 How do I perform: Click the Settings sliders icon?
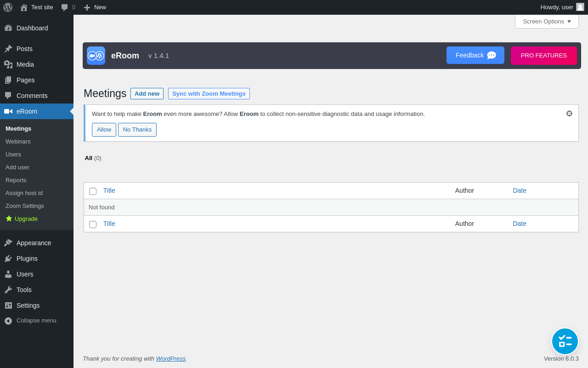(x=8, y=305)
